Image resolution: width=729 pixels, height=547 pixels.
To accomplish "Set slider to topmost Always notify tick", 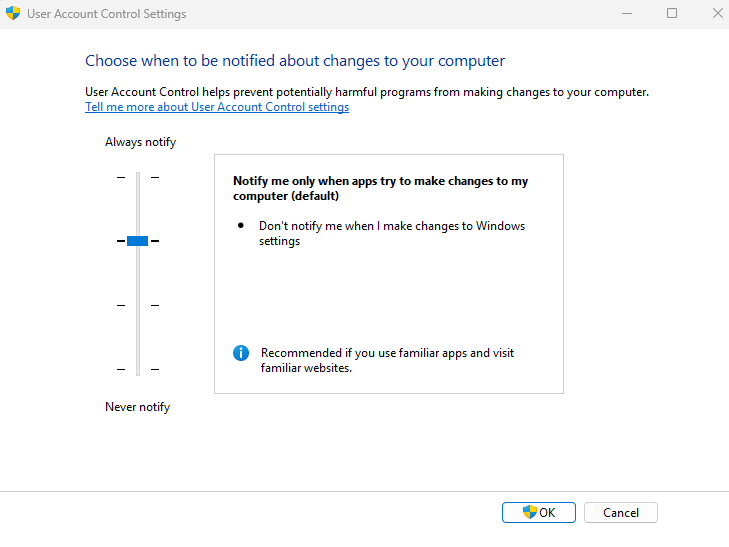I will coord(138,177).
